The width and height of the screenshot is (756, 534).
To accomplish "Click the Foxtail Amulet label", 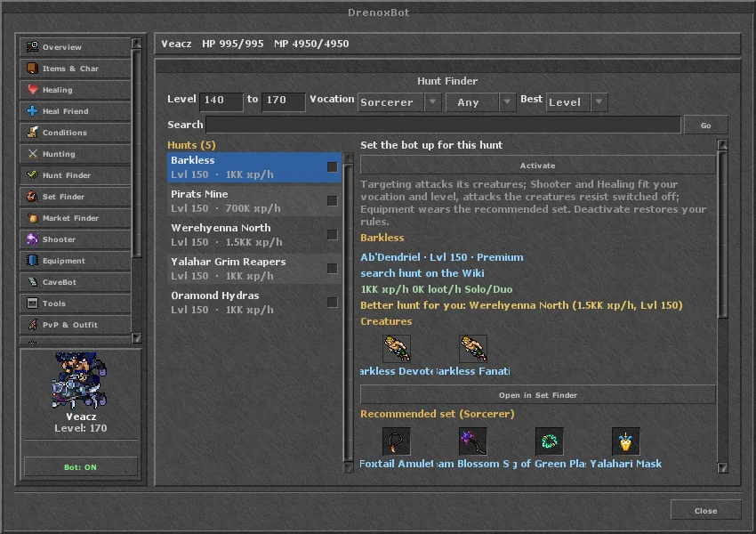I will (397, 464).
